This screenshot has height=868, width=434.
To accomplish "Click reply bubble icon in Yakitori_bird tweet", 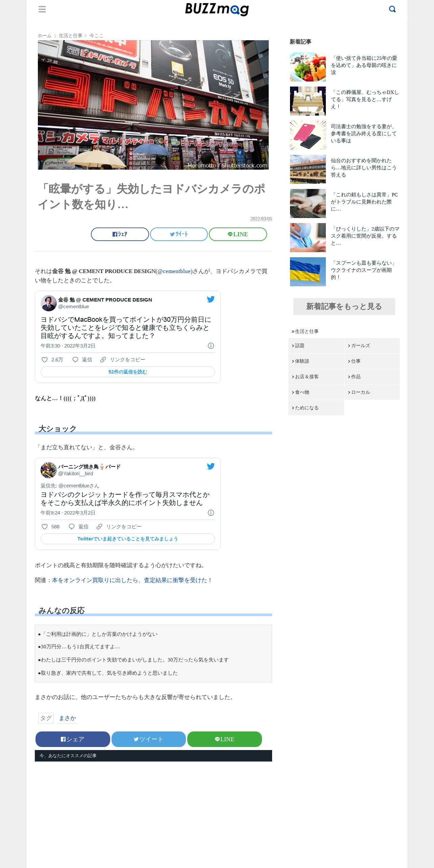I will pyautogui.click(x=72, y=527).
